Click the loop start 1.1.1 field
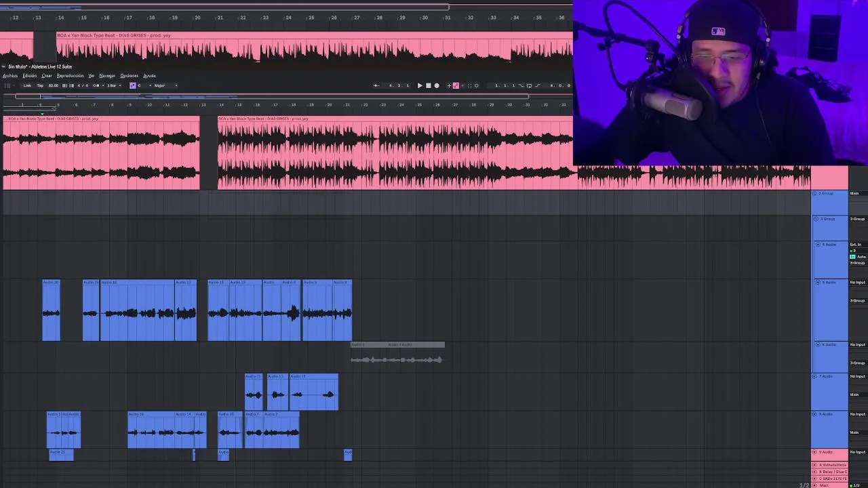The height and width of the screenshot is (488, 868). (x=505, y=85)
